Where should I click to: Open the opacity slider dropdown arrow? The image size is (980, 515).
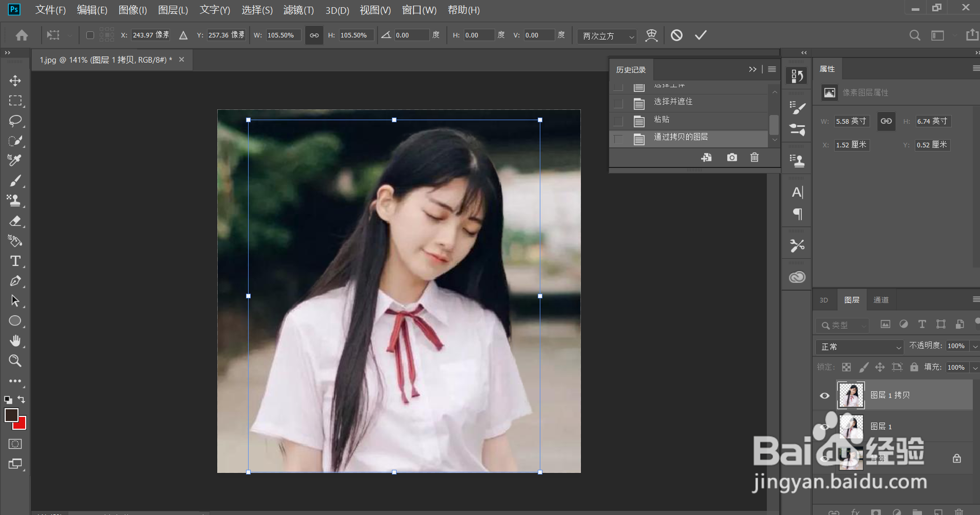pos(975,347)
